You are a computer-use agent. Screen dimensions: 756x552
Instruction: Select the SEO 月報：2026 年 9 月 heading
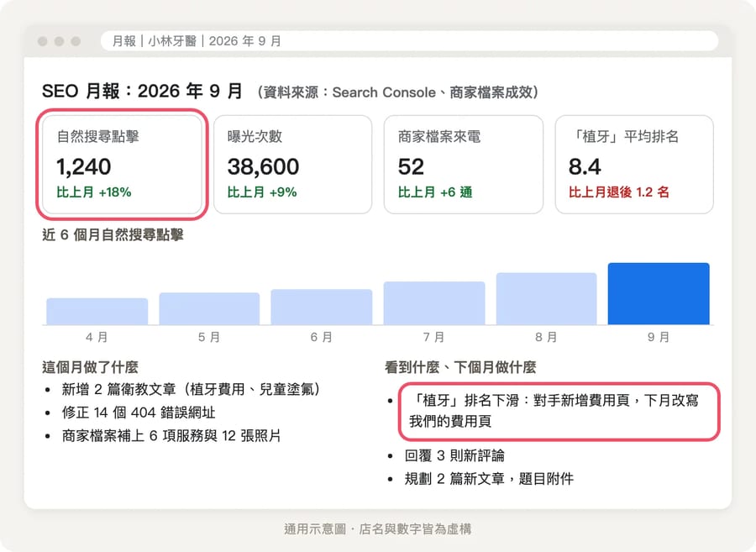(x=142, y=91)
